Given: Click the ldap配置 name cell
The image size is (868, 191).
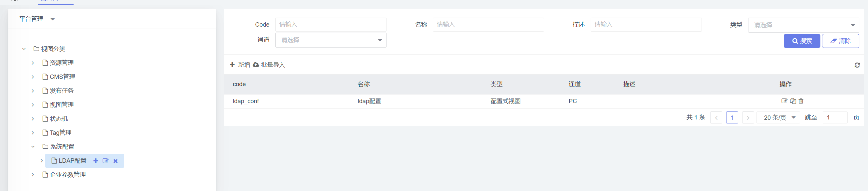Looking at the screenshot, I should 369,101.
